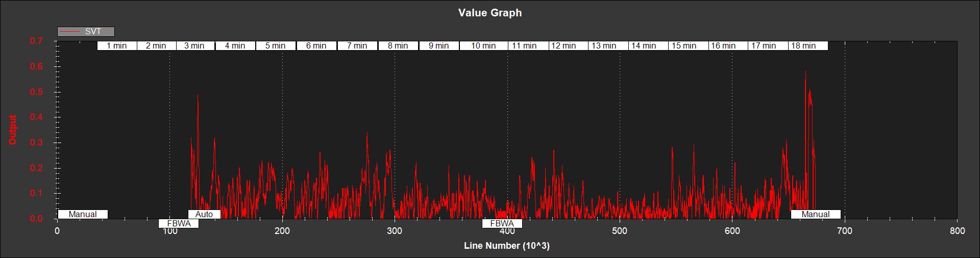Select the 14 min time marker
This screenshot has width=980, height=258.
tap(644, 46)
